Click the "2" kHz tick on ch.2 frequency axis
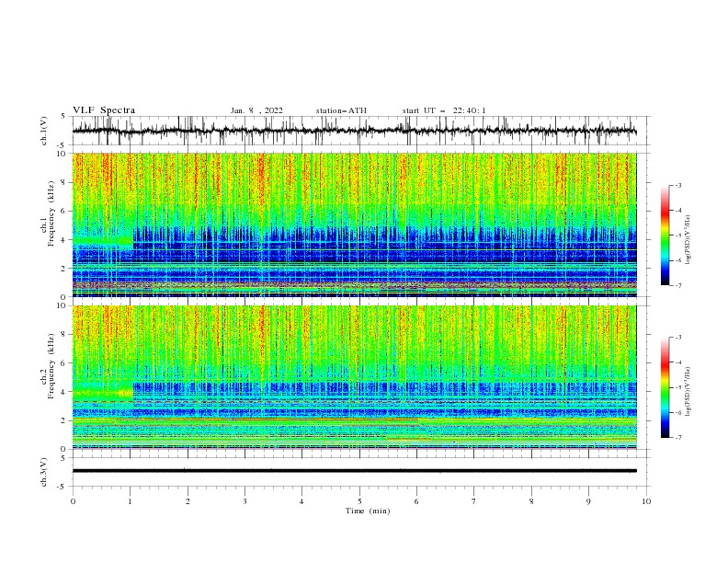The width and height of the screenshot is (728, 563). tap(64, 420)
